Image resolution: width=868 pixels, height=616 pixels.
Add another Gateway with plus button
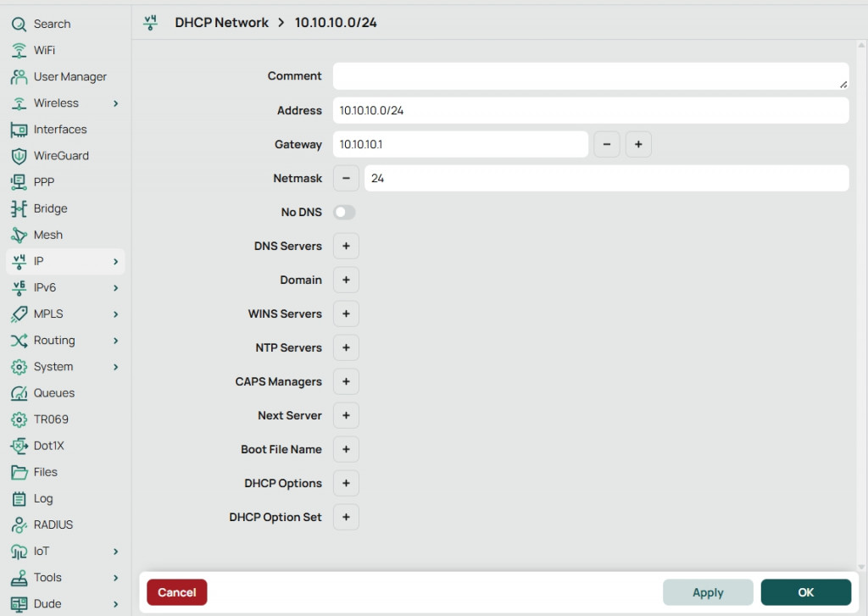click(x=638, y=144)
